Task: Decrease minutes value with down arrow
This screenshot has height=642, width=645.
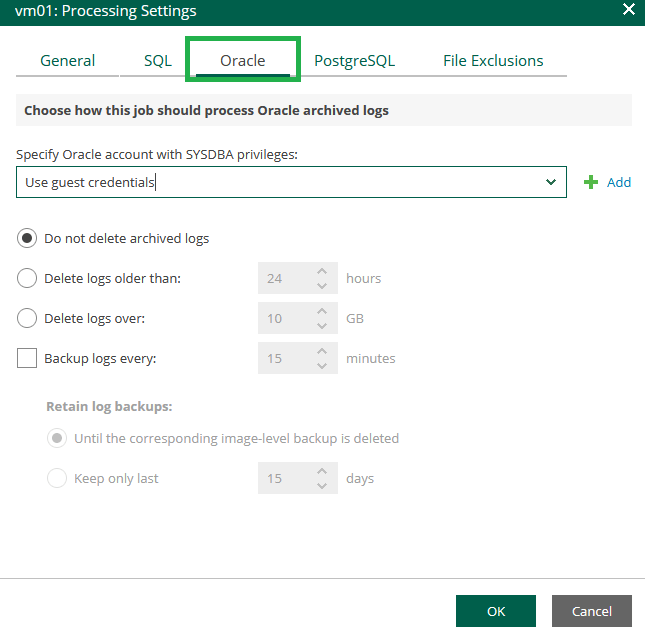Action: click(x=322, y=365)
